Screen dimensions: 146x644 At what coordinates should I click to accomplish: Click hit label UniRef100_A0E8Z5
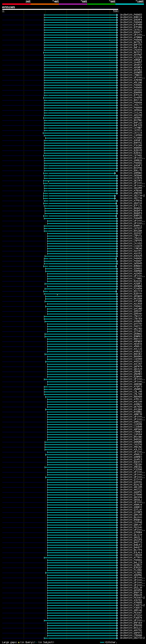click(131, 256)
